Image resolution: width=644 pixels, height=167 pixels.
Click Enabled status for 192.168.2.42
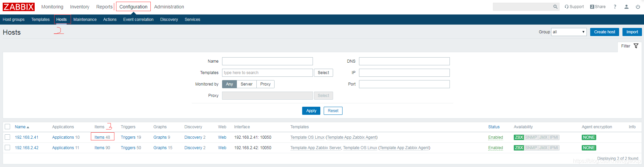[x=496, y=148]
